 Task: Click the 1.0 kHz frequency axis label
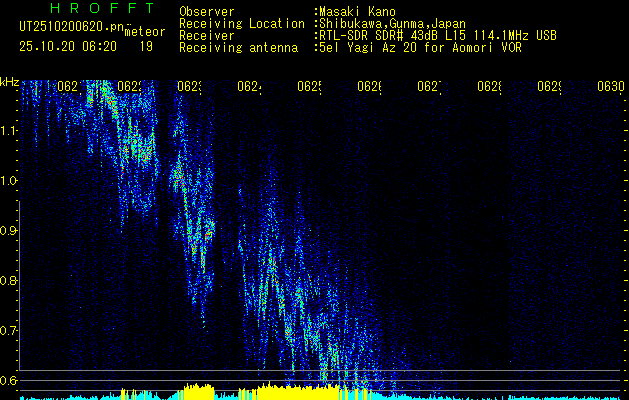8,180
